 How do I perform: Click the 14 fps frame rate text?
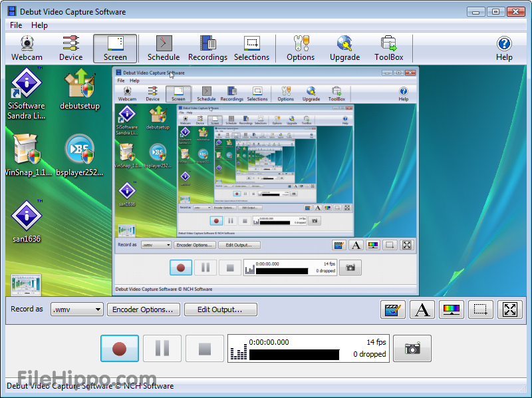(376, 342)
